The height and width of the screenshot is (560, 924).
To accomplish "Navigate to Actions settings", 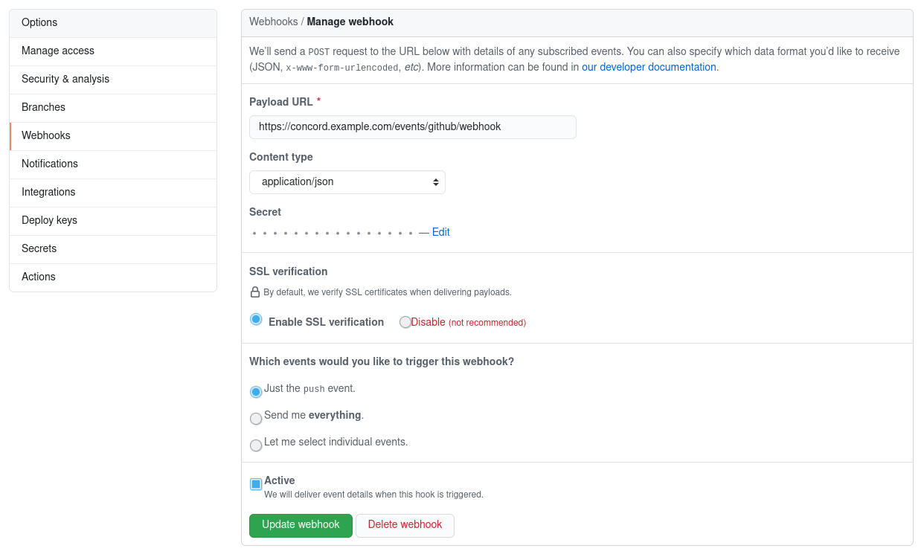I will tap(38, 277).
